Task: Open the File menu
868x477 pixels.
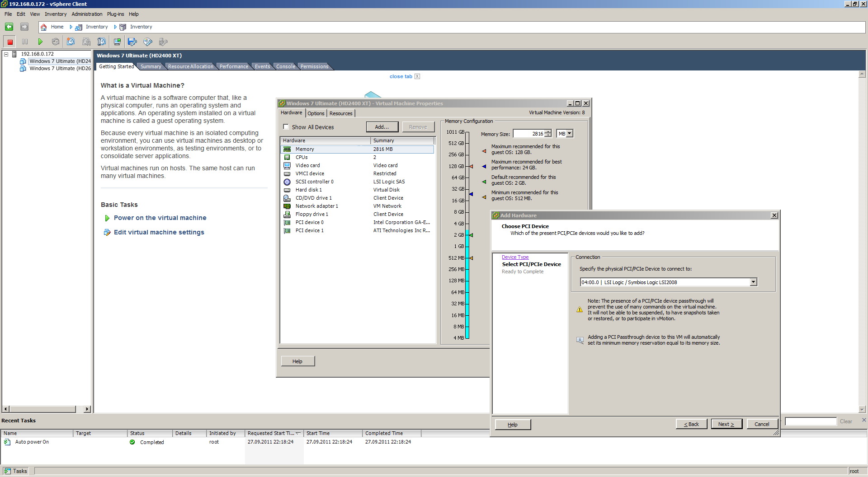Action: pos(8,14)
